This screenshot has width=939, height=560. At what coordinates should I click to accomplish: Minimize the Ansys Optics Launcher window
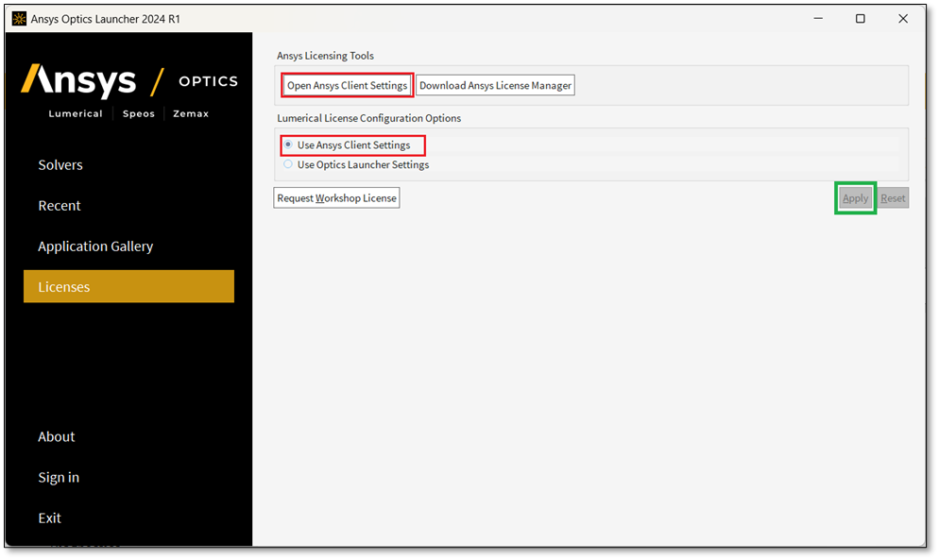pos(818,19)
